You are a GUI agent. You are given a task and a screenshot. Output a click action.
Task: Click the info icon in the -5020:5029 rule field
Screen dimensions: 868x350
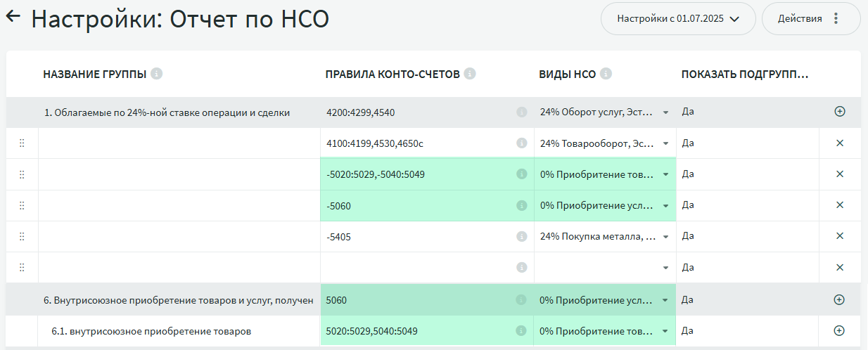click(521, 174)
